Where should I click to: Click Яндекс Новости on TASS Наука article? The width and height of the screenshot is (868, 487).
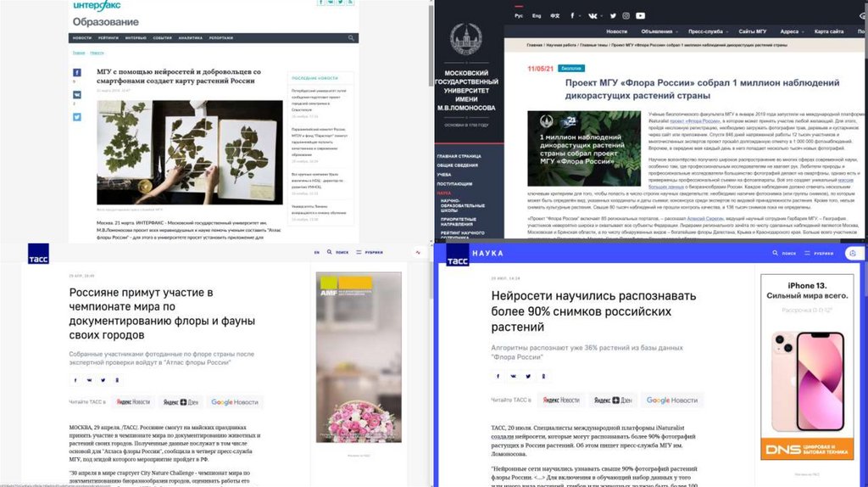[561, 400]
